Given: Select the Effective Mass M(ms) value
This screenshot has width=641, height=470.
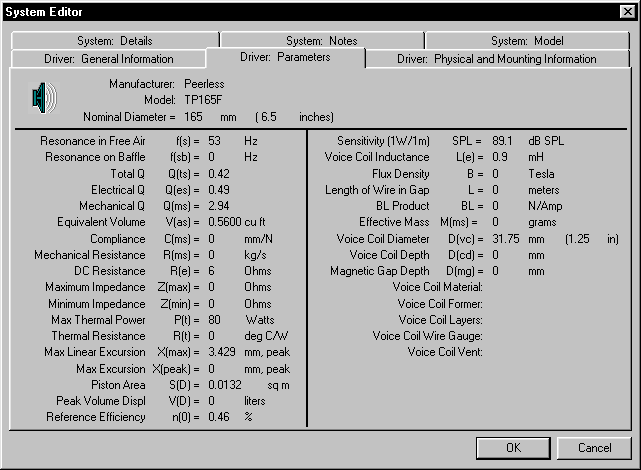Looking at the screenshot, I should 495,222.
